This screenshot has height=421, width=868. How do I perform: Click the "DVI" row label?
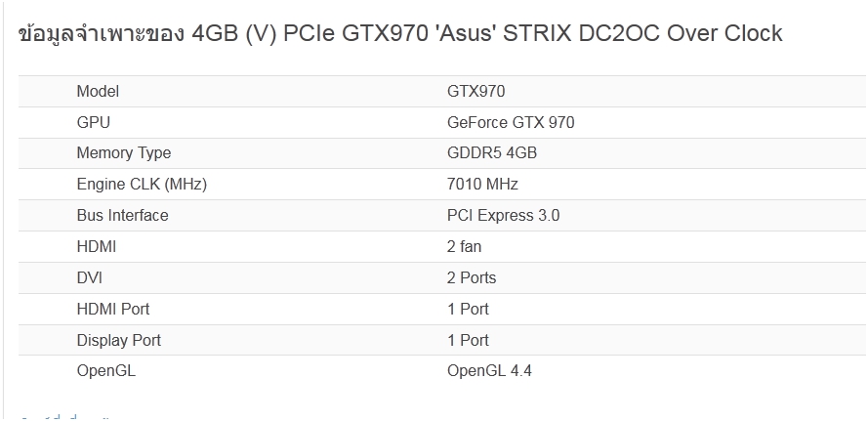coord(90,278)
